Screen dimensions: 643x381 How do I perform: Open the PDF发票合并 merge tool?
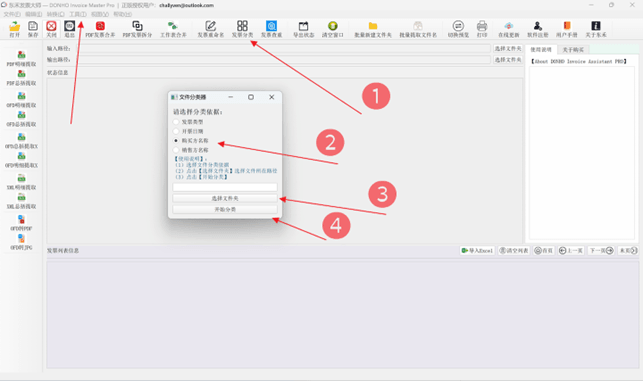(100, 29)
